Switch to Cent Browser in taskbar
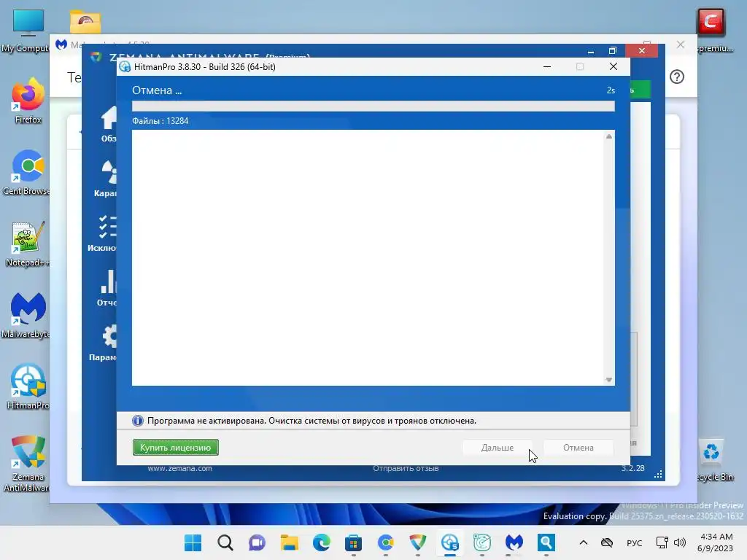 (386, 542)
